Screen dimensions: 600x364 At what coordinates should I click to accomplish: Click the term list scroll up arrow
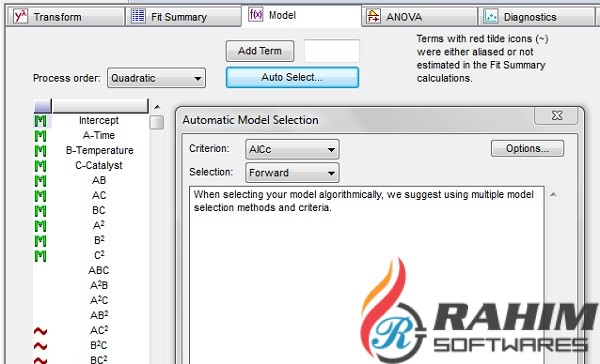(x=157, y=107)
